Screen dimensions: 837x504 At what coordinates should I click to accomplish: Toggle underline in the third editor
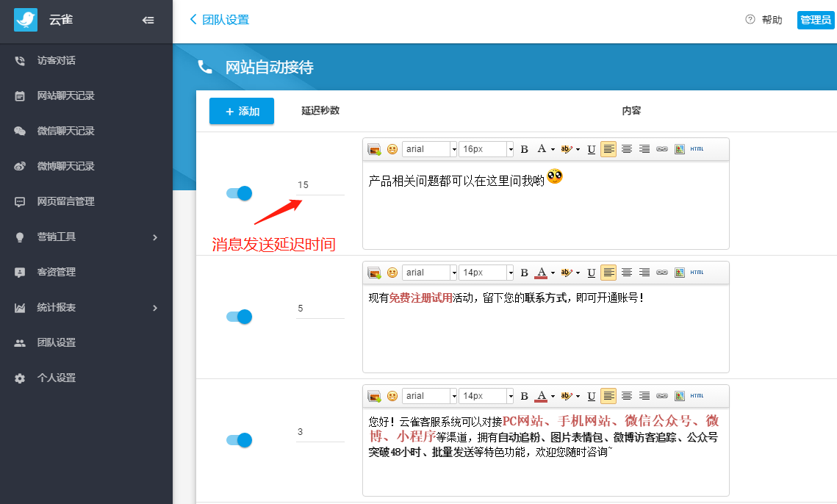592,395
